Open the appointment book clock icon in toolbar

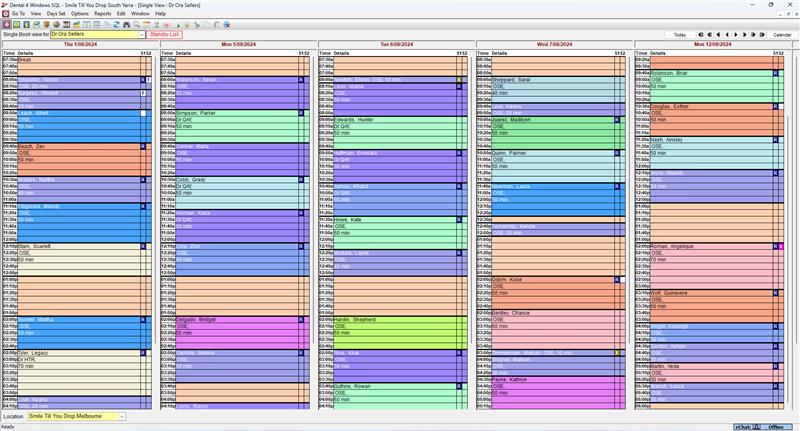7,24
